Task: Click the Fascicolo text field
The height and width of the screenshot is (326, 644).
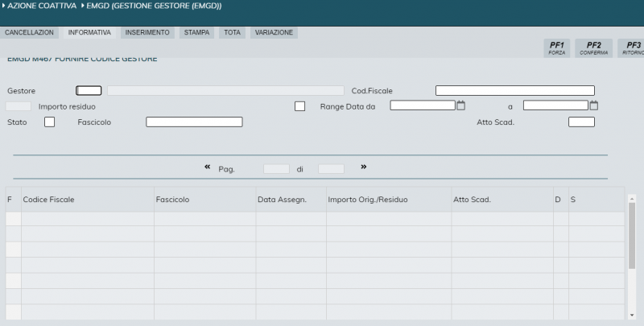Action: coord(194,122)
